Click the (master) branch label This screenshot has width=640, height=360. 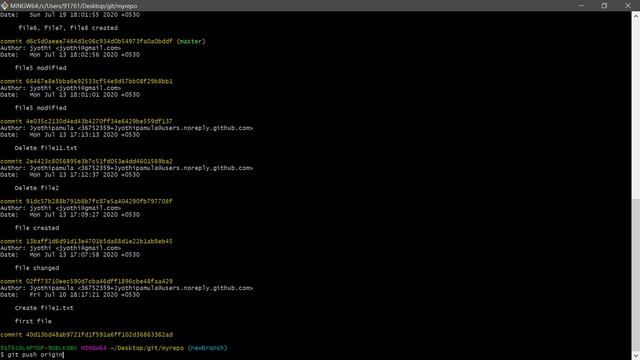pos(191,41)
